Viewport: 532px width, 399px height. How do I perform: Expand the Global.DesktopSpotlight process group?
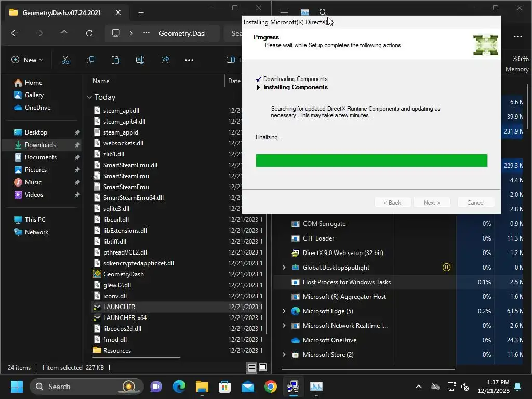tap(284, 268)
